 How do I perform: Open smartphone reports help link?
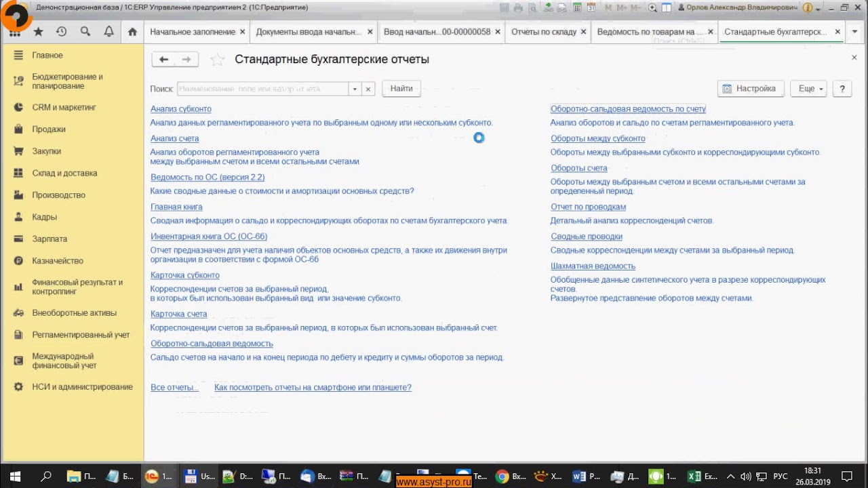coord(313,388)
